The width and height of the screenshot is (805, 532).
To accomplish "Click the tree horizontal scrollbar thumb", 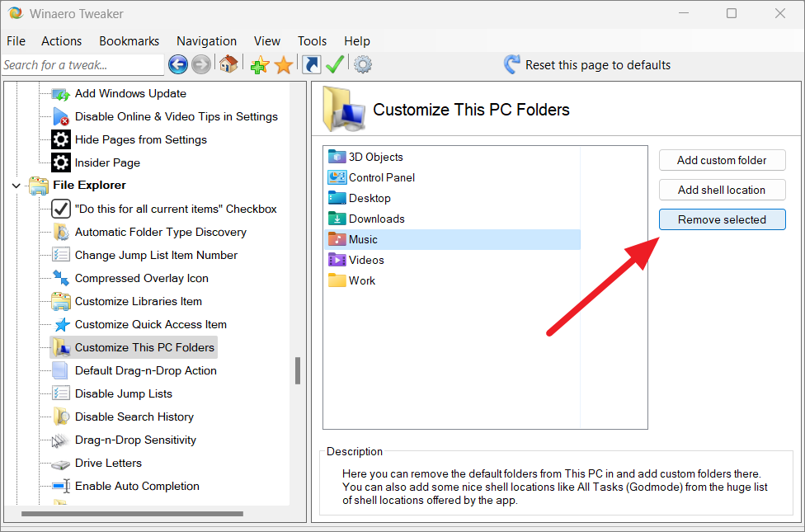I will 132,514.
